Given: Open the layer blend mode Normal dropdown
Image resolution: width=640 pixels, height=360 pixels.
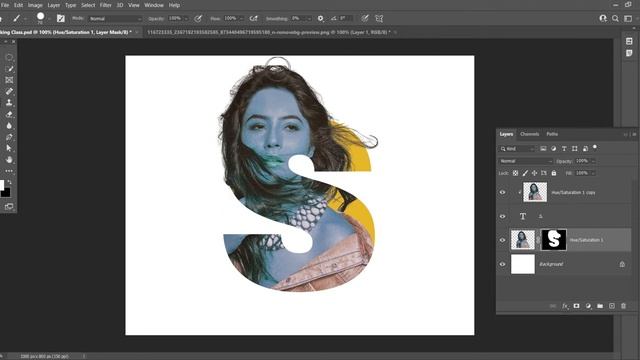Looking at the screenshot, I should click(526, 161).
